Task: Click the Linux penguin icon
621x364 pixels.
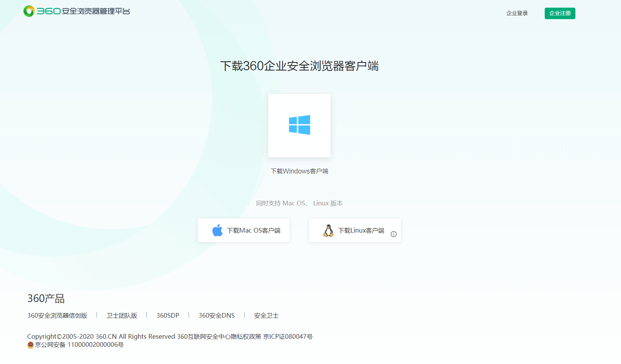Action: click(x=329, y=230)
